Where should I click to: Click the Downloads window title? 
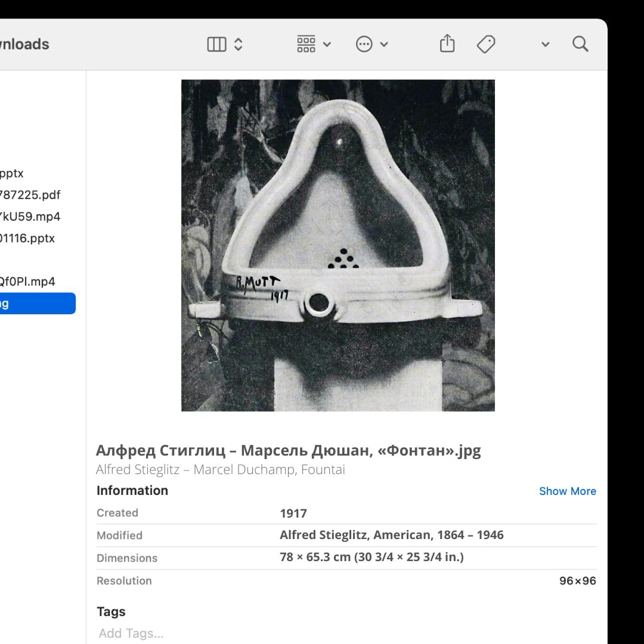[x=24, y=44]
